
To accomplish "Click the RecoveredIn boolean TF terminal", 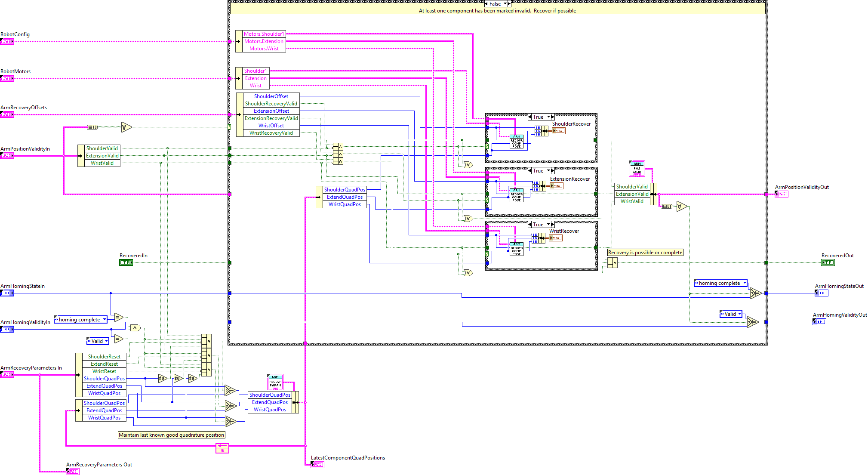I will pyautogui.click(x=126, y=262).
